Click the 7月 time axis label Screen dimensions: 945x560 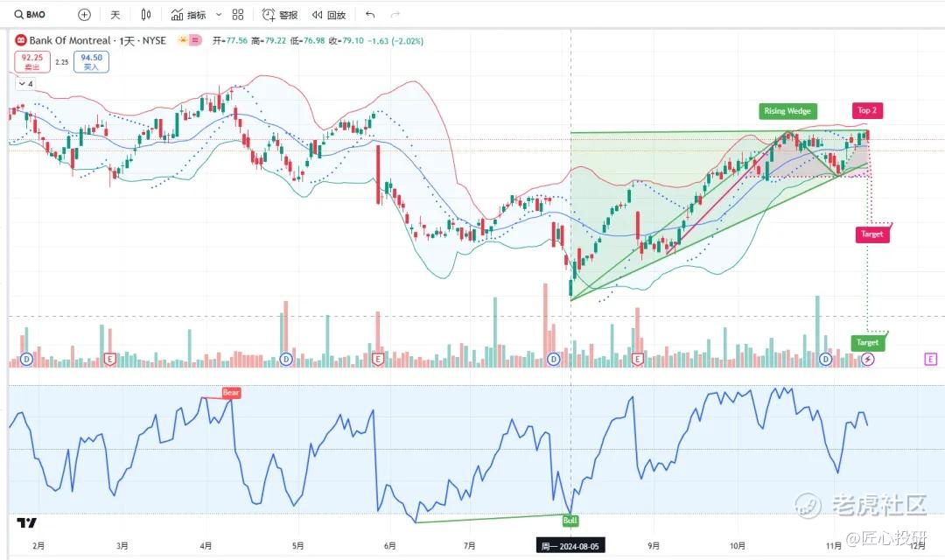point(470,545)
